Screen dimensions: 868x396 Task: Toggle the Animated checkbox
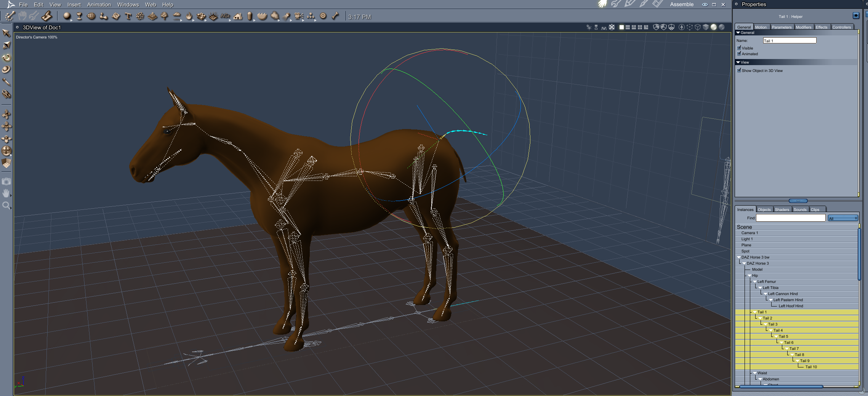739,54
